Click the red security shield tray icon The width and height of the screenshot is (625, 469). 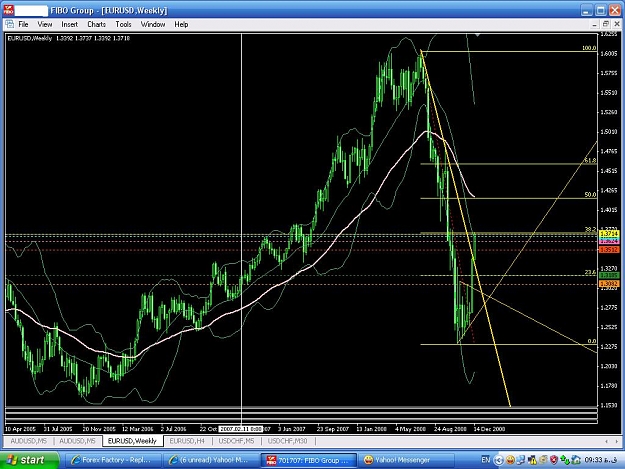[x=554, y=460]
